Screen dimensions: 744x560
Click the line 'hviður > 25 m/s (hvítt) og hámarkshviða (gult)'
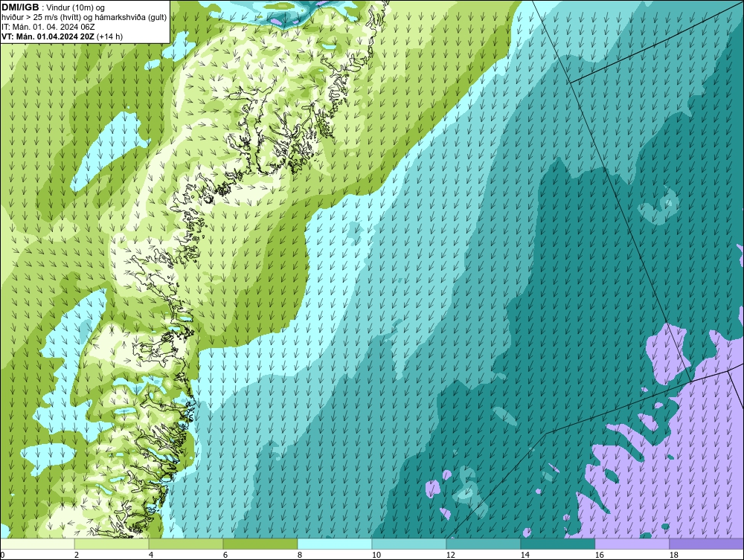click(85, 18)
